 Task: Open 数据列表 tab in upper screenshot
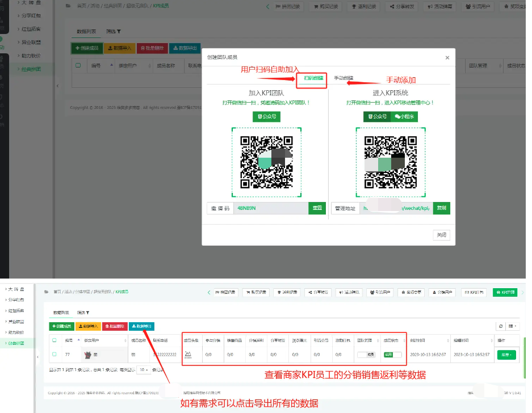(86, 32)
